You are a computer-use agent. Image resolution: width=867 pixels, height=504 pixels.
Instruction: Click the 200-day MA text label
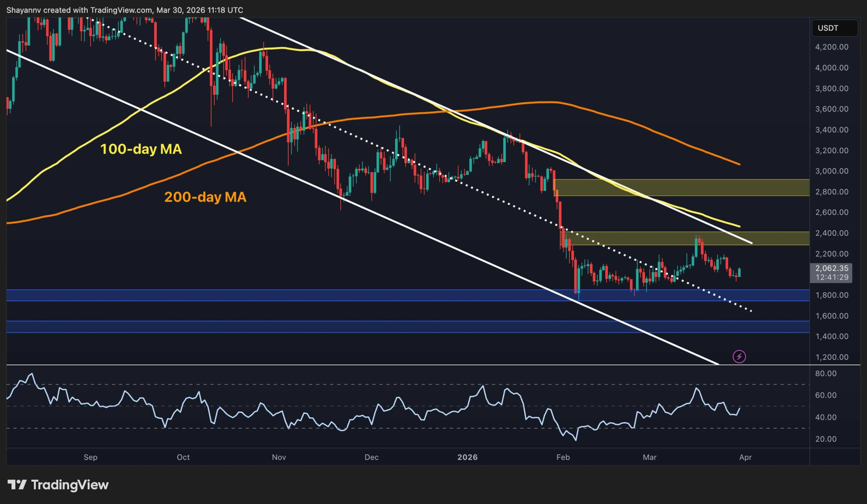coord(205,197)
